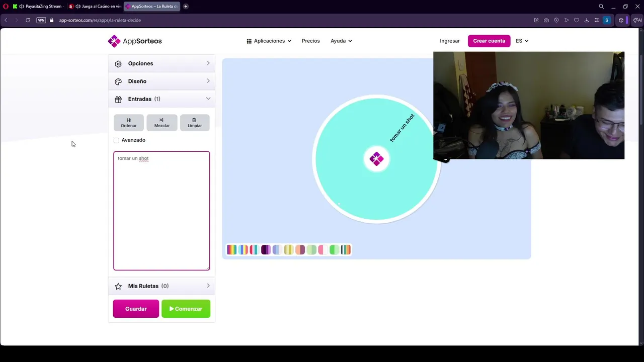
Task: Select the peach and plum palette swatch
Action: pos(300,249)
